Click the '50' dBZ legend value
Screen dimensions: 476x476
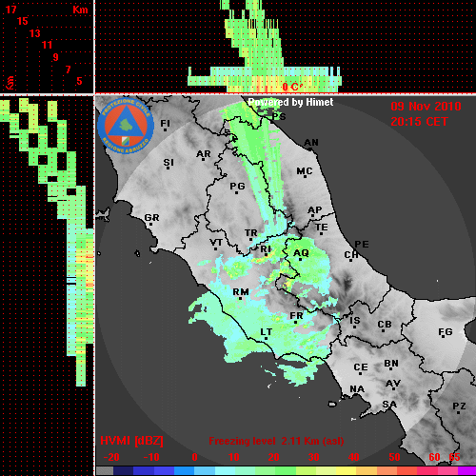point(394,457)
